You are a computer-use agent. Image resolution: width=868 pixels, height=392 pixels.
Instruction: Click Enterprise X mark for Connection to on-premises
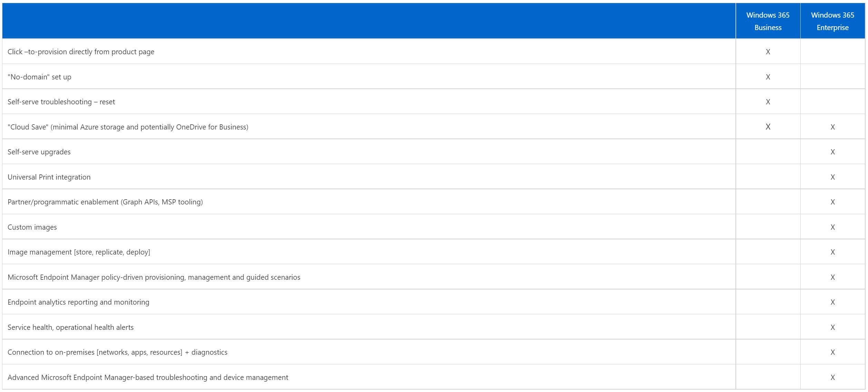pyautogui.click(x=832, y=352)
